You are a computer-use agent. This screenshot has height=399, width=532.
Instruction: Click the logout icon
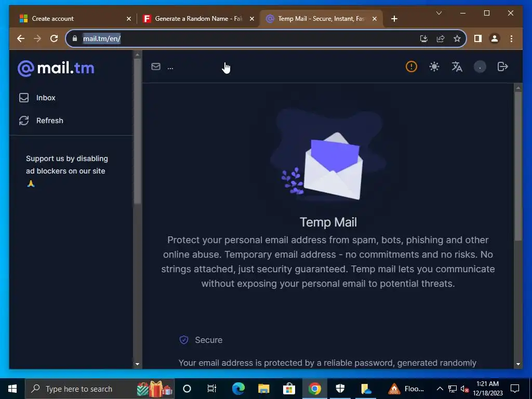[502, 66]
